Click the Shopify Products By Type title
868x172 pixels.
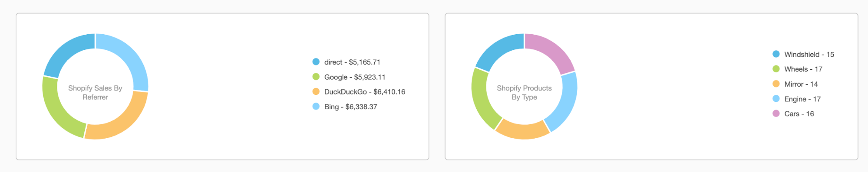click(x=524, y=92)
